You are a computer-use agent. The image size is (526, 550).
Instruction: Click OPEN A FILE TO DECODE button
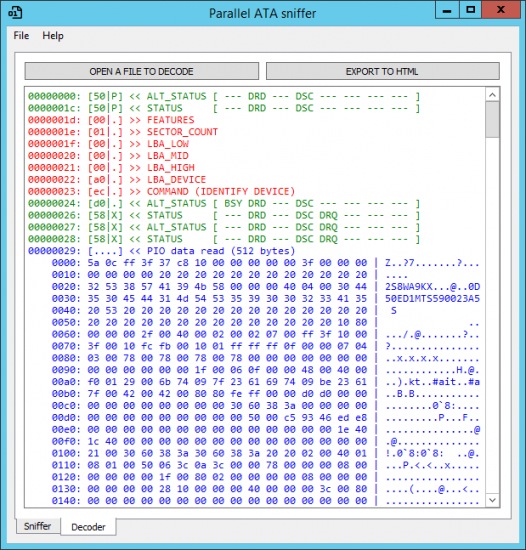click(142, 71)
